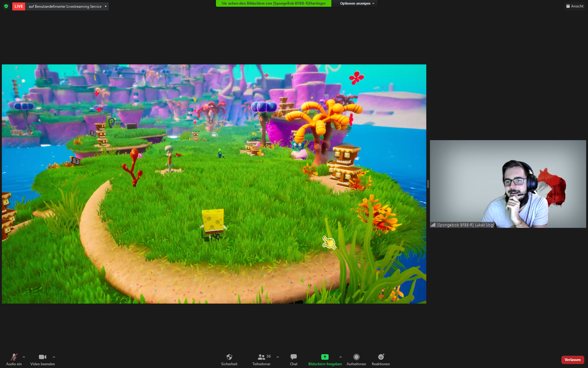Click the green encryption shield icon
This screenshot has width=588, height=368.
(6, 6)
